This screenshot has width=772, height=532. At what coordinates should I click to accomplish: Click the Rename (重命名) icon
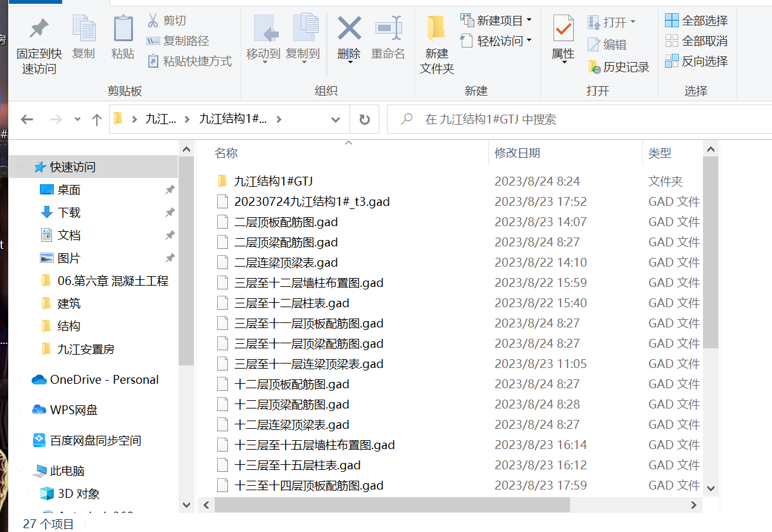coord(388,28)
